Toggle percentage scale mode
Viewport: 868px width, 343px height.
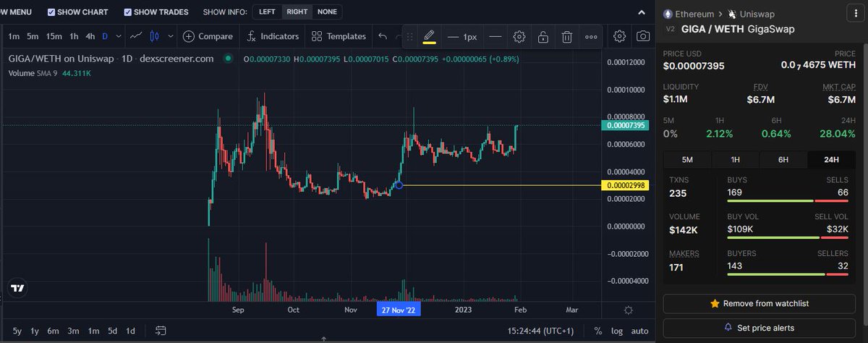[x=598, y=331]
